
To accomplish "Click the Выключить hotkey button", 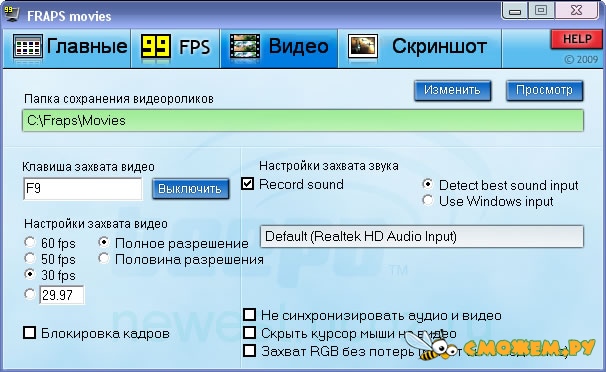I will (191, 189).
